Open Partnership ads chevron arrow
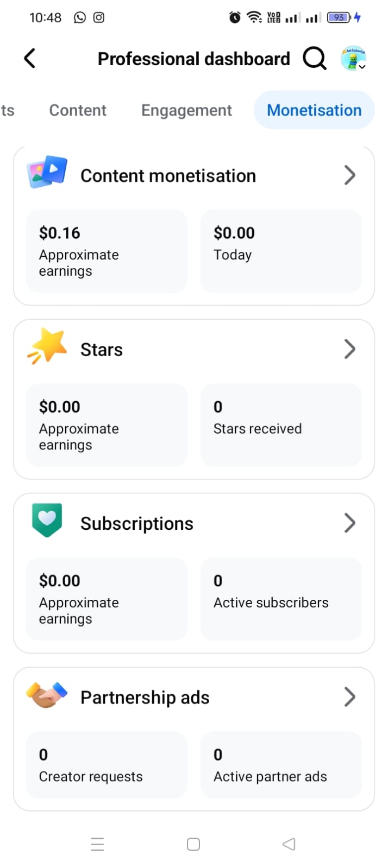 click(x=349, y=697)
